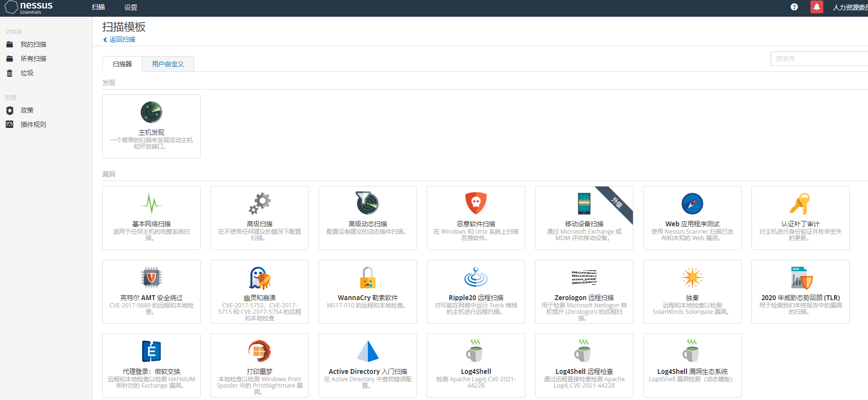Click the Zerologon 远程扫描 title
Image resolution: width=868 pixels, height=400 pixels.
point(584,298)
